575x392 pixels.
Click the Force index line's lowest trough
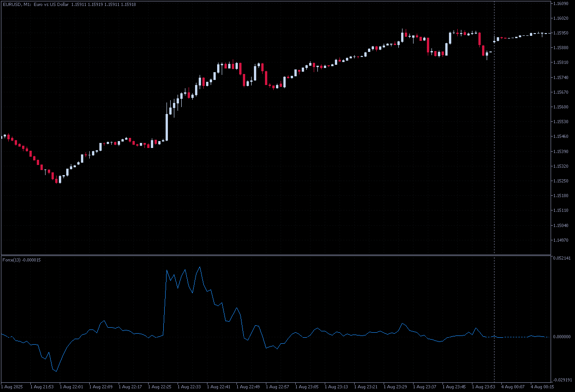pos(56,371)
